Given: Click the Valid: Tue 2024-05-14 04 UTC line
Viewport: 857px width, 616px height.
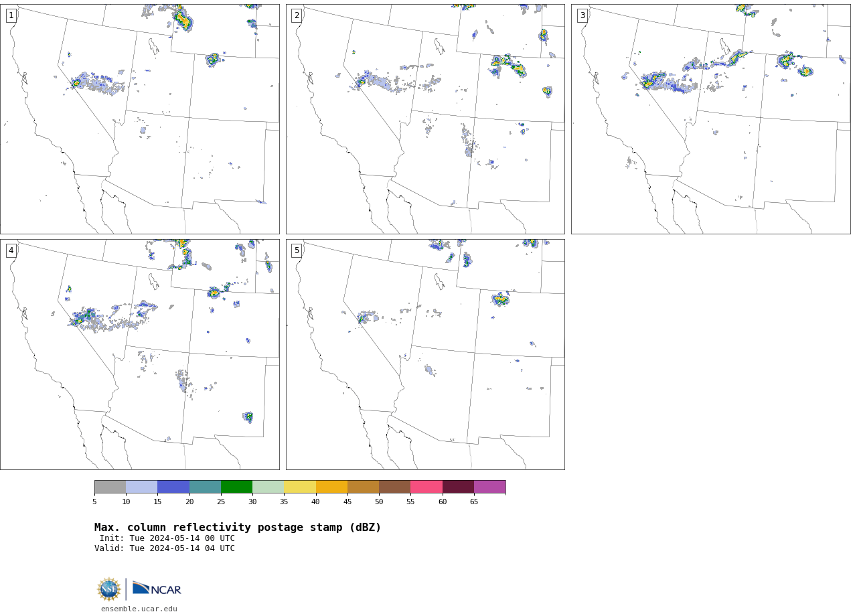Looking at the screenshot, I should 165,548.
